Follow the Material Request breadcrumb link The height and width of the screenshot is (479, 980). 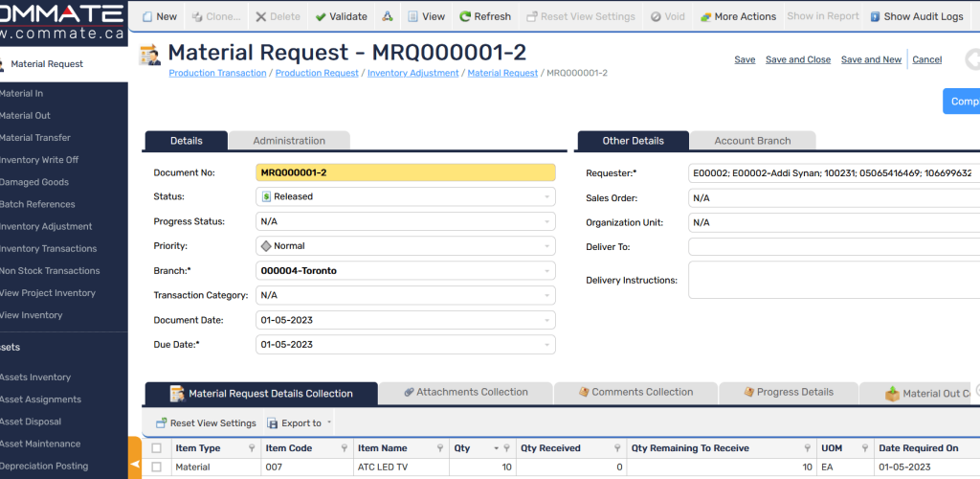pos(502,73)
